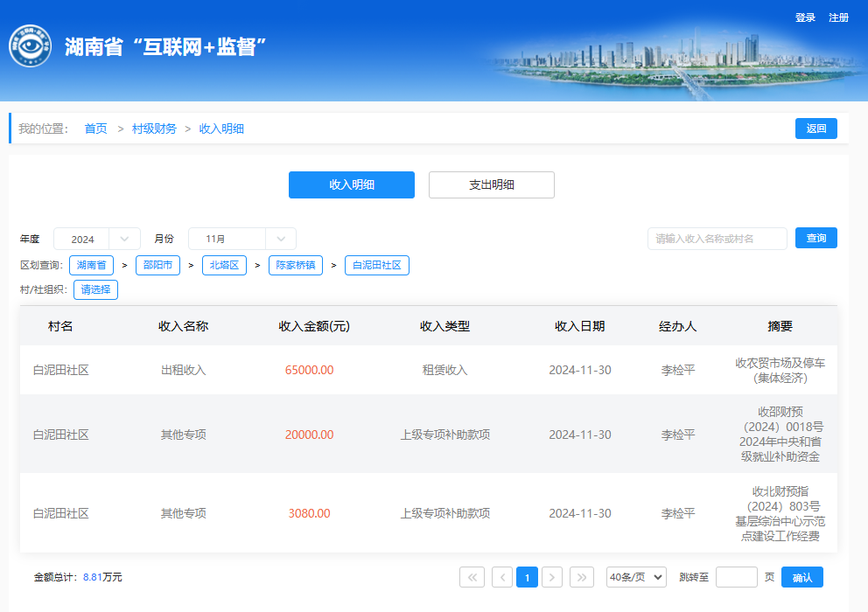Expand the 40条/页 page size selector
Viewport: 868px width, 612px height.
[x=636, y=577]
